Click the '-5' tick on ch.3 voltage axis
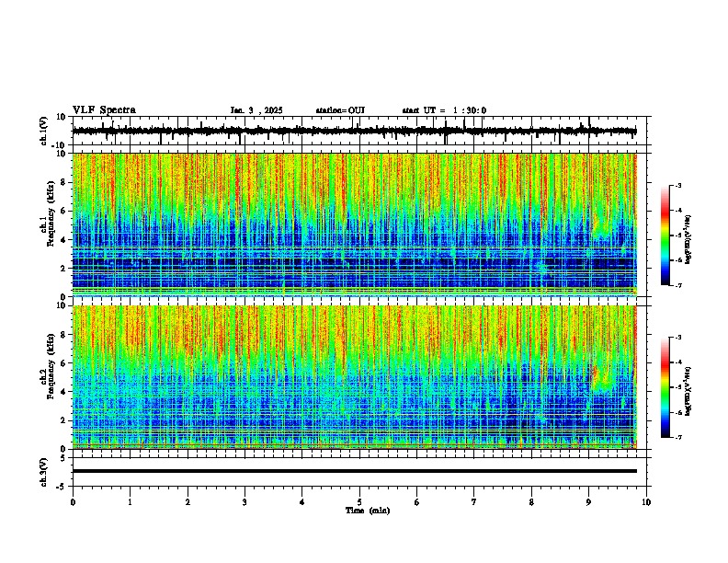The height and width of the screenshot is (563, 728). click(x=62, y=487)
